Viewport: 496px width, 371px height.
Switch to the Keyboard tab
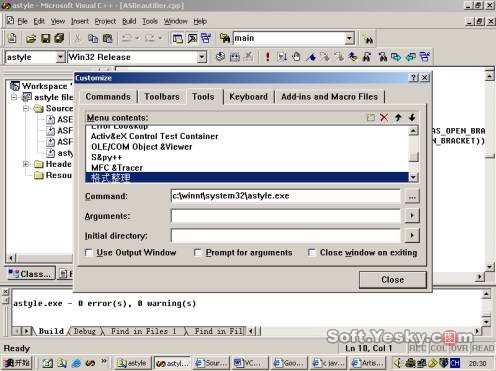pos(248,97)
